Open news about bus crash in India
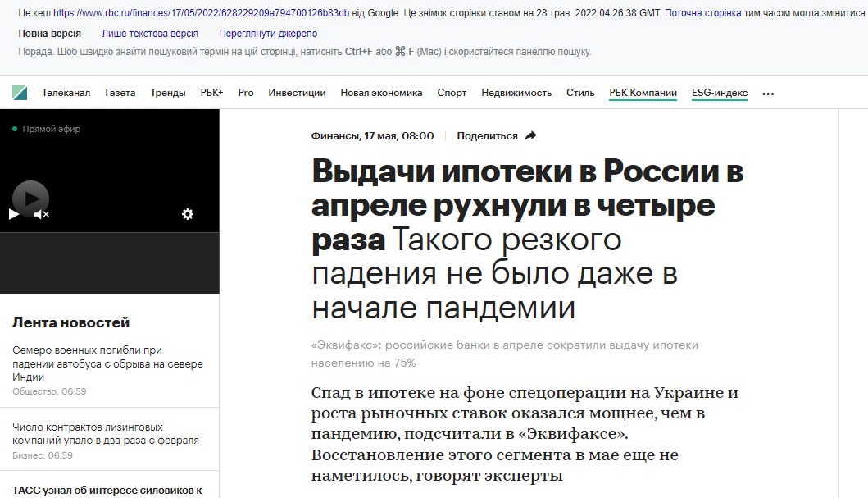This screenshot has width=868, height=498. (x=107, y=363)
